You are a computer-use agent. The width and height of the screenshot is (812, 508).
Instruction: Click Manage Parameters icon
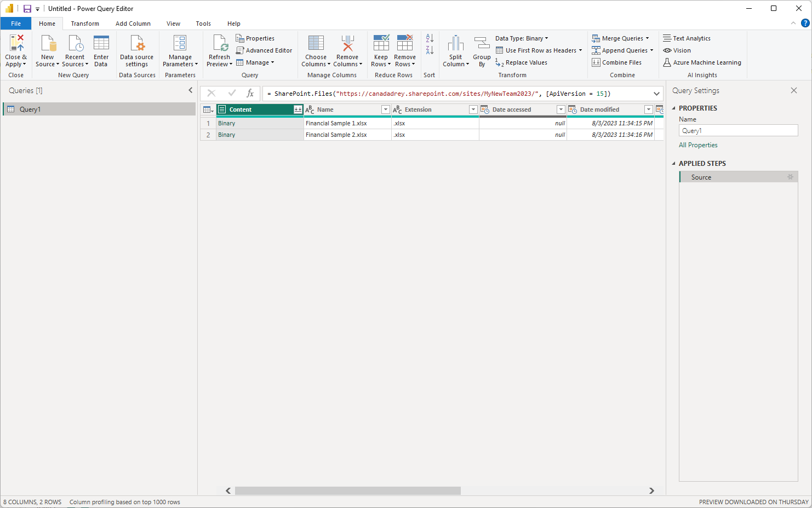point(180,43)
